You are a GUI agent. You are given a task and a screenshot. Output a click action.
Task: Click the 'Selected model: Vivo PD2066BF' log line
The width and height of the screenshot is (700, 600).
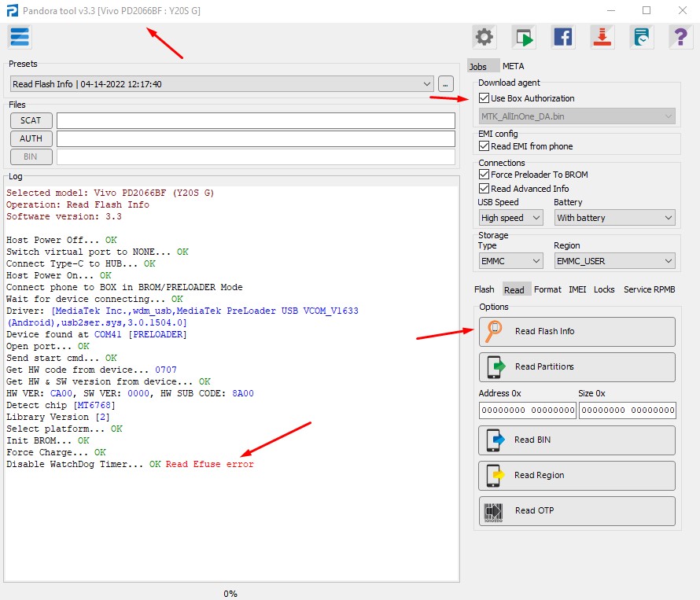110,193
